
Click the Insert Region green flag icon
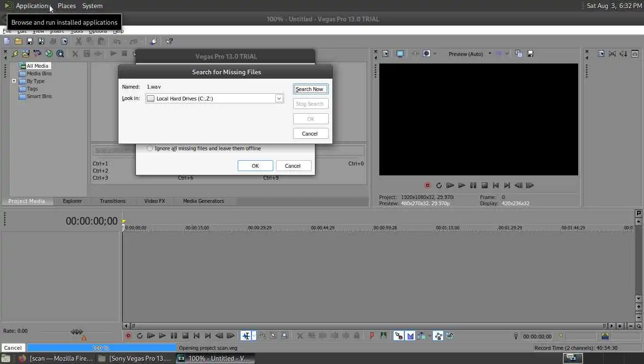(x=383, y=336)
